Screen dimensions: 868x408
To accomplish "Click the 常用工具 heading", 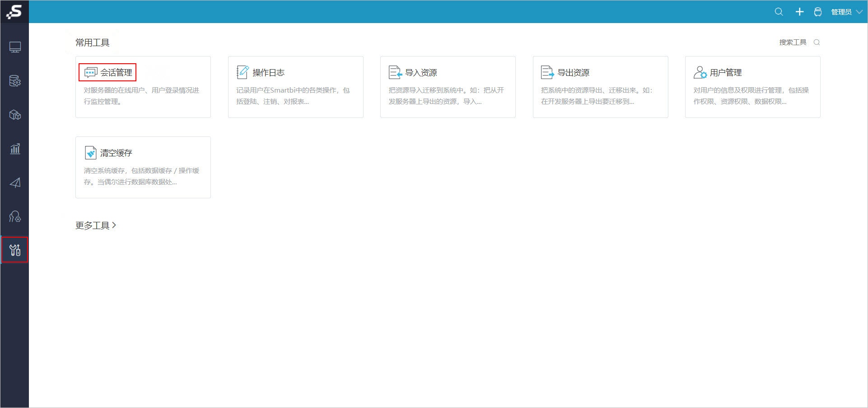I will point(93,42).
